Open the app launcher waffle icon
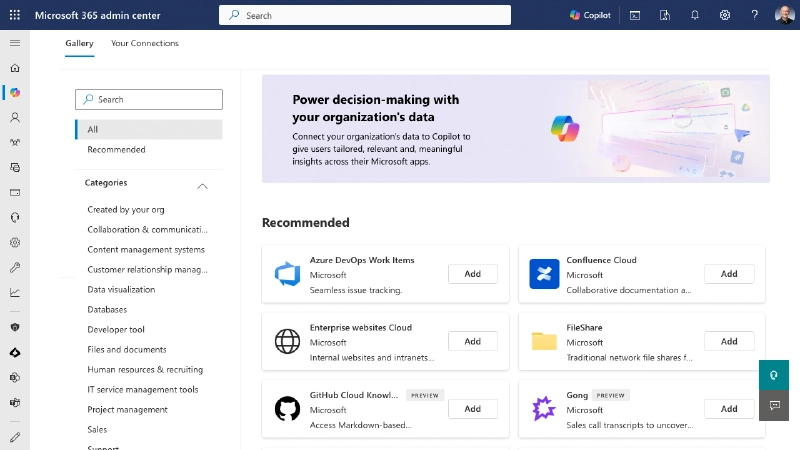Viewport: 800px width, 450px height. click(15, 15)
